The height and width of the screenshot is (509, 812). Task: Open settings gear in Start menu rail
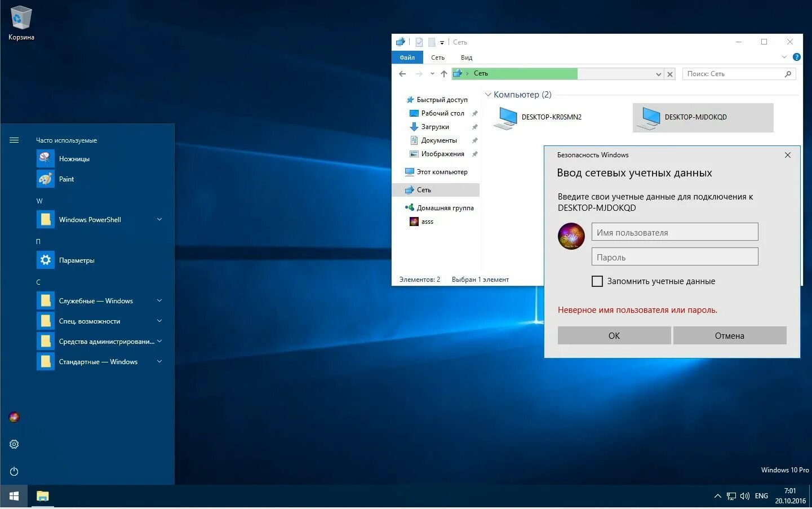[14, 444]
